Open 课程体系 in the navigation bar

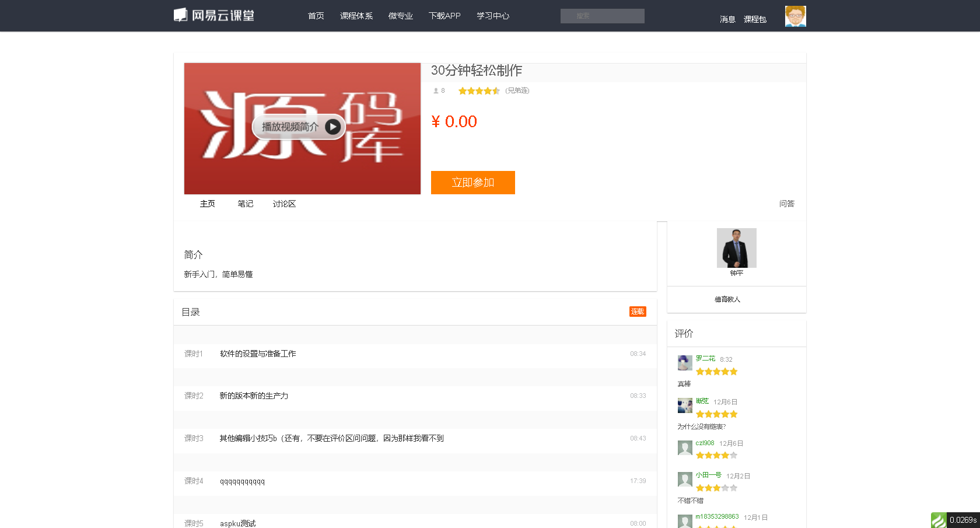[356, 16]
